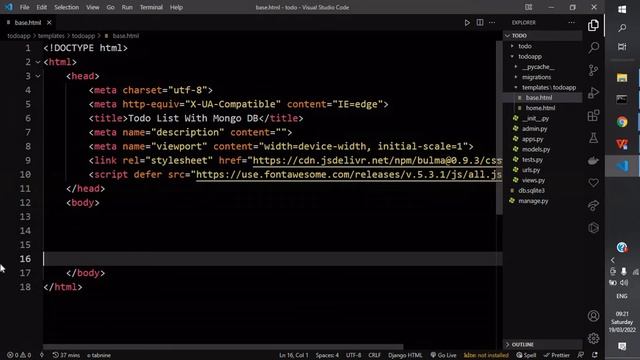
Task: Toggle Spell checker in status bar
Action: 526,355
